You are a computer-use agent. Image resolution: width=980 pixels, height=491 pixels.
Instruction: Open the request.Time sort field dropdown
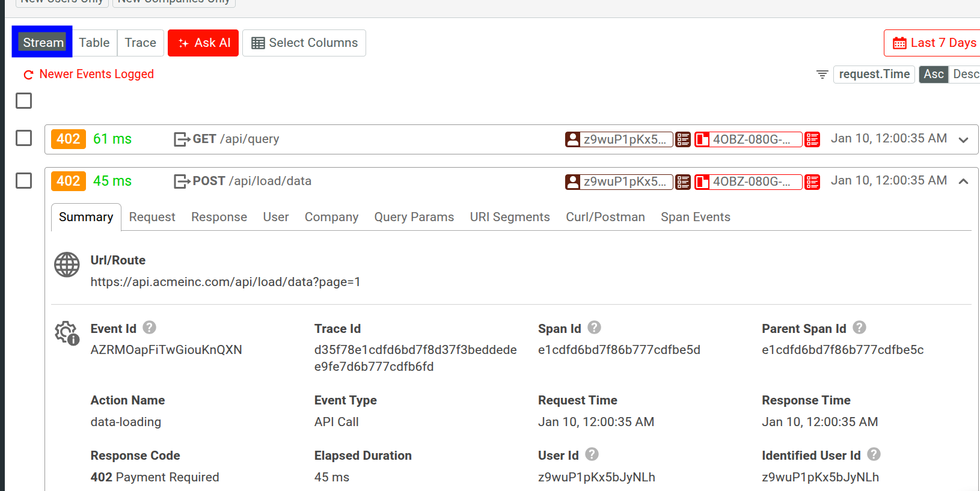pos(874,74)
